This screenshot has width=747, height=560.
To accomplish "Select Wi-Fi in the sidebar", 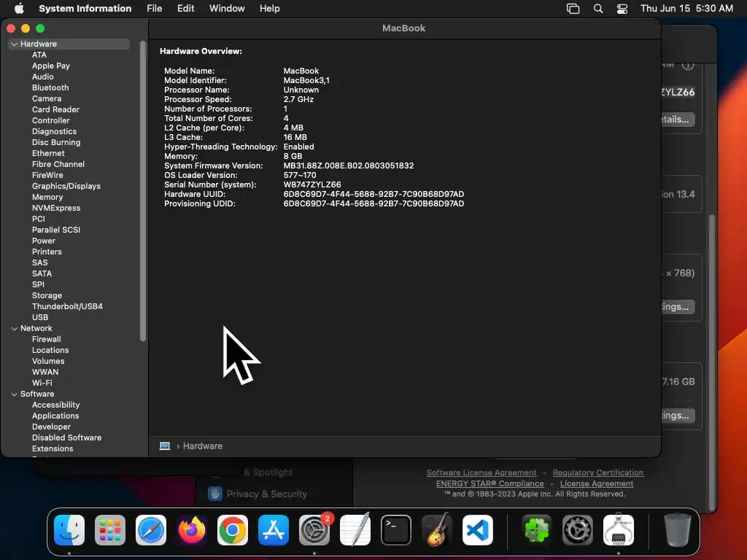I will pos(42,384).
